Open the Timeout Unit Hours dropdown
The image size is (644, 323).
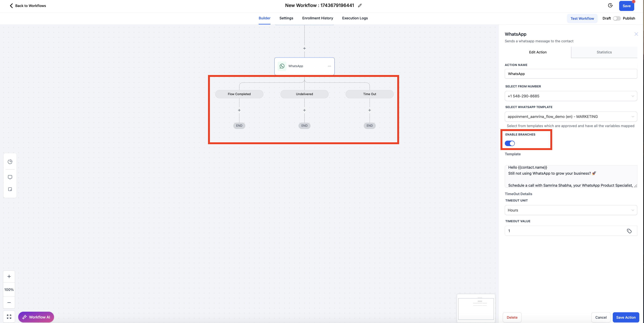point(570,210)
